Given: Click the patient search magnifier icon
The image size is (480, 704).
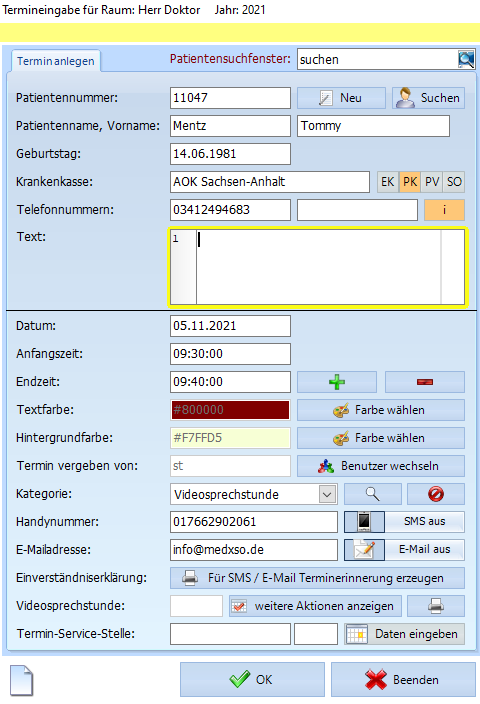Looking at the screenshot, I should pos(466,59).
